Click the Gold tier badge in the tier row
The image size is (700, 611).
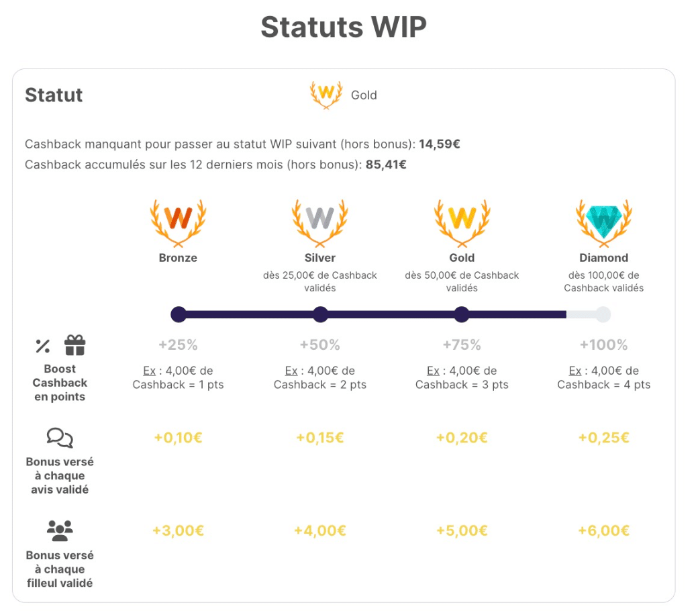coord(462,220)
